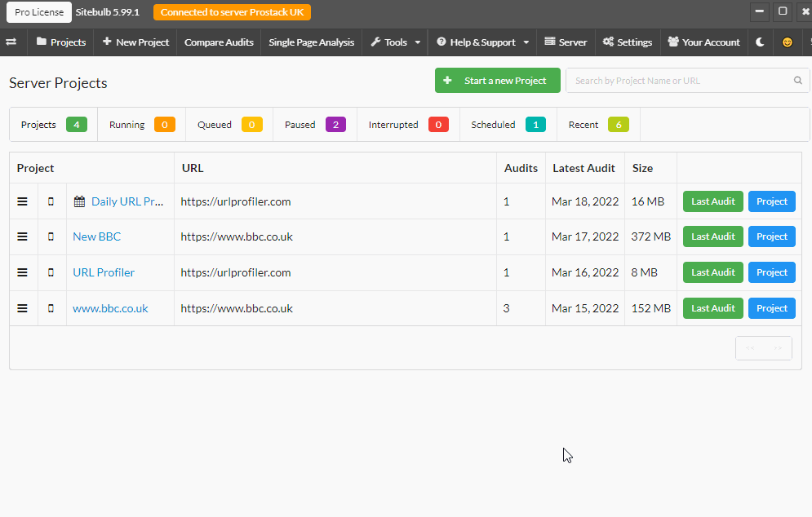
Task: Open the www.bbc.co.uk project link
Action: click(110, 308)
